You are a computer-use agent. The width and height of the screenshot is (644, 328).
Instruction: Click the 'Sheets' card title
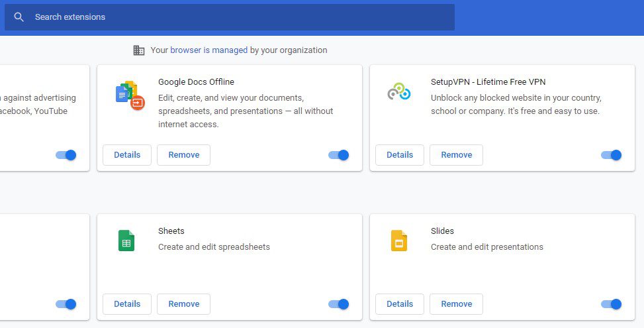pos(171,231)
